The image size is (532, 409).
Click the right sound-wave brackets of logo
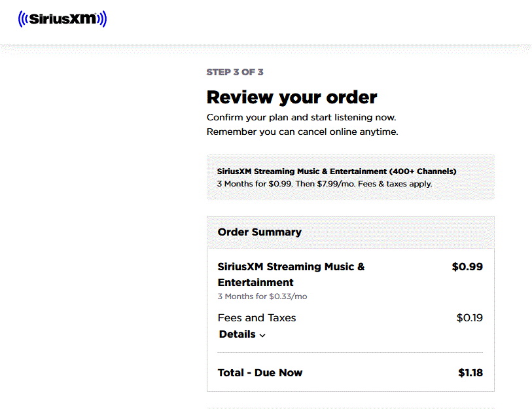click(x=101, y=19)
